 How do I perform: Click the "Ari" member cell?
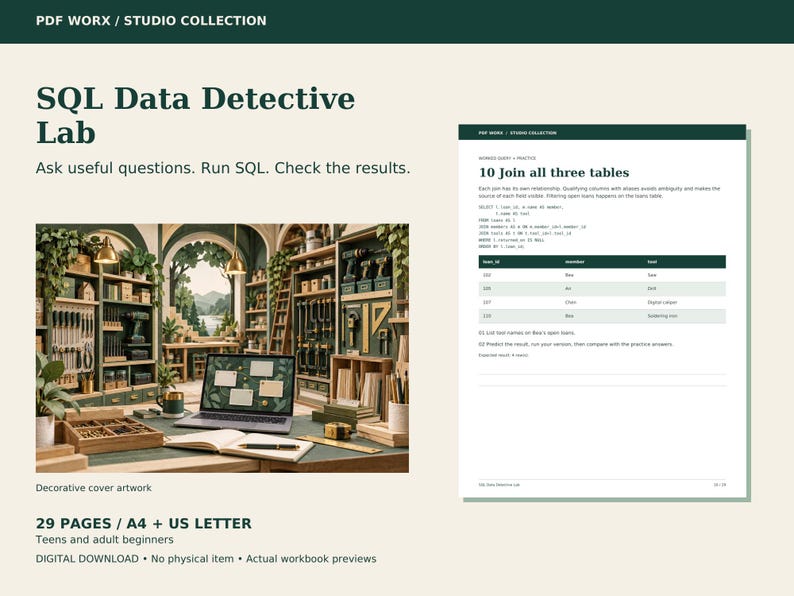point(568,289)
